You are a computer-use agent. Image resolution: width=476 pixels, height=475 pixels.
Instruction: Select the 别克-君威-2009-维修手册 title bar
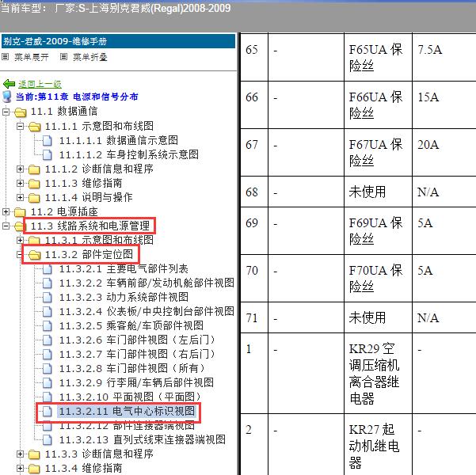(118, 41)
